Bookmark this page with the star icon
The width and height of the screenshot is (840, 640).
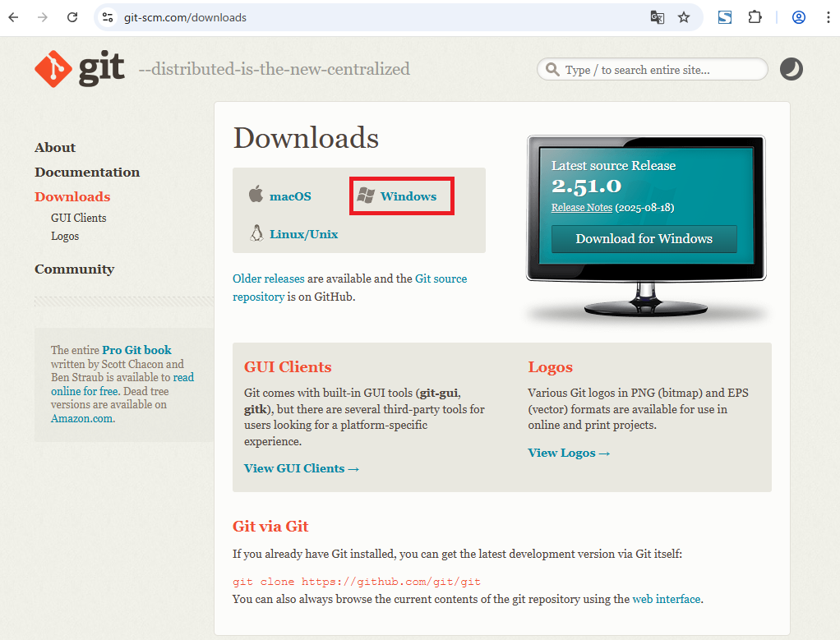[684, 17]
